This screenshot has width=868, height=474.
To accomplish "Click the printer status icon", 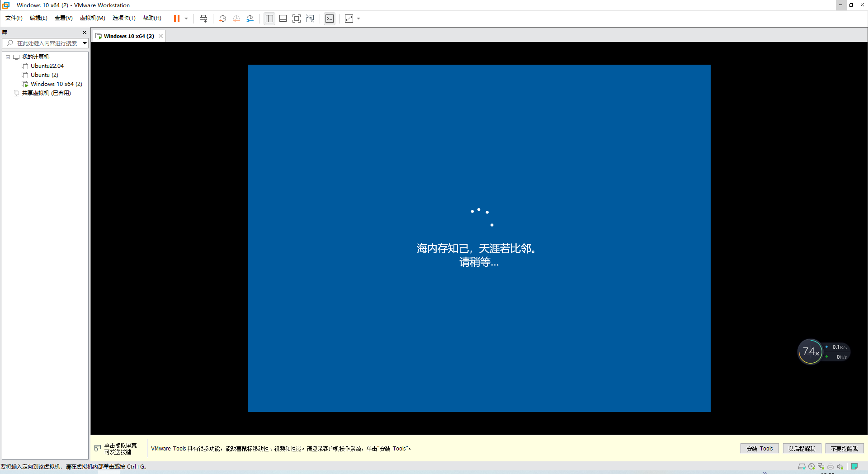I will click(x=830, y=466).
